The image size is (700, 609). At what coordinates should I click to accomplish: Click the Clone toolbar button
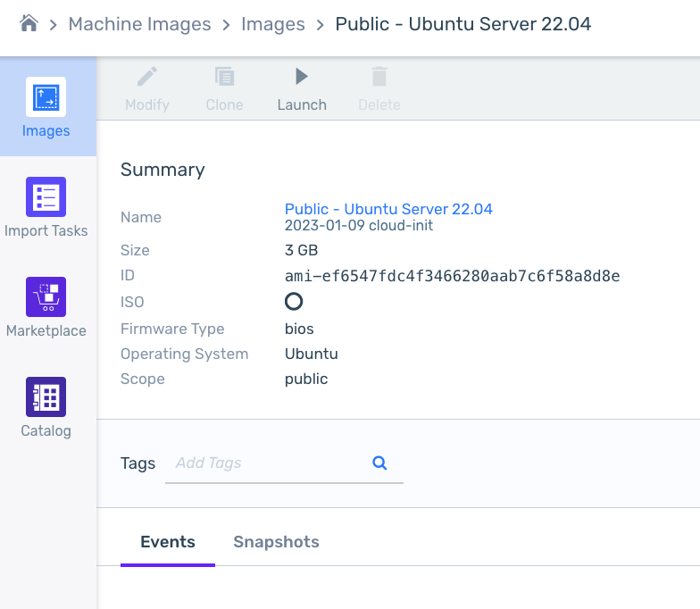225,89
